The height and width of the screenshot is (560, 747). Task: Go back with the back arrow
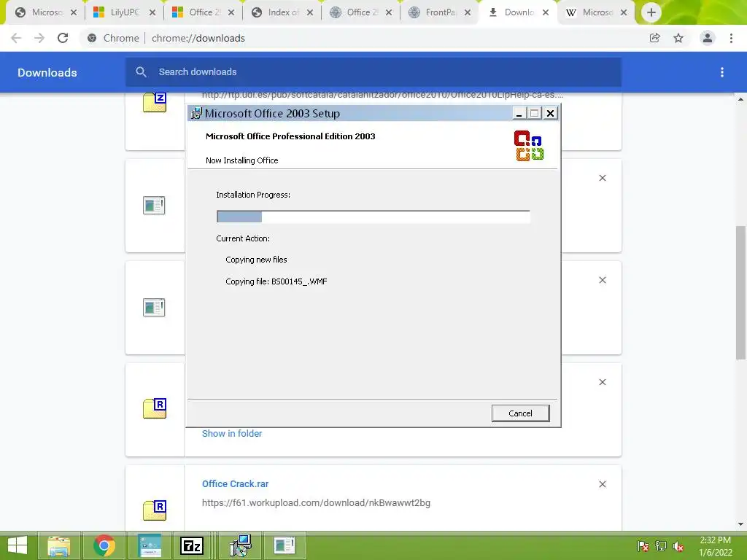coord(16,38)
